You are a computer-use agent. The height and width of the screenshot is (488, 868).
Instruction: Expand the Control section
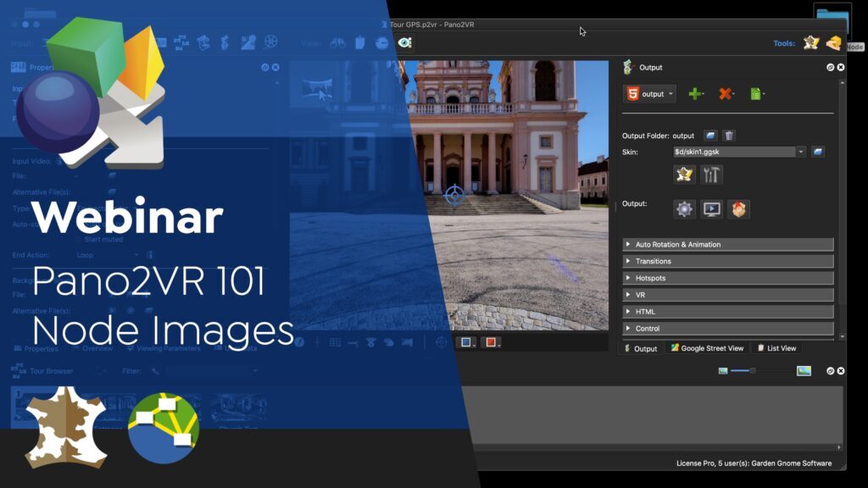728,329
